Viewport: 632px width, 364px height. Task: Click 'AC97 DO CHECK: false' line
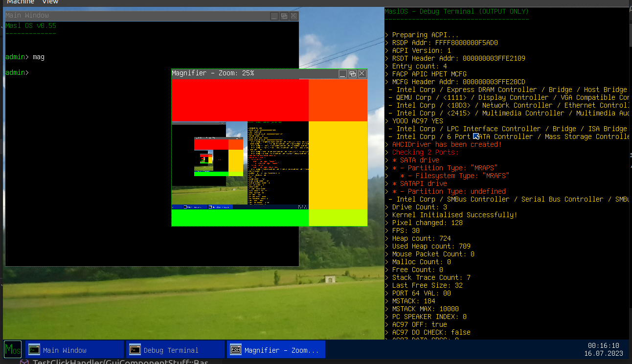(428, 332)
